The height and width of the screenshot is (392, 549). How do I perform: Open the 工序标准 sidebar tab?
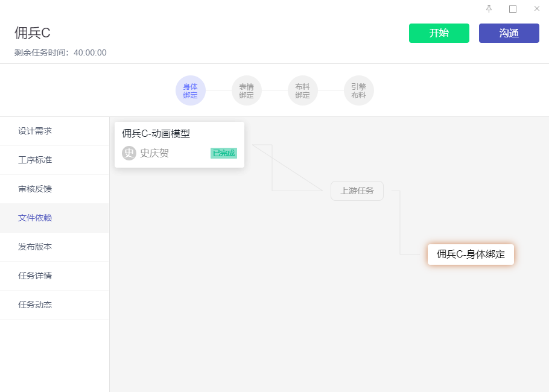tap(35, 160)
